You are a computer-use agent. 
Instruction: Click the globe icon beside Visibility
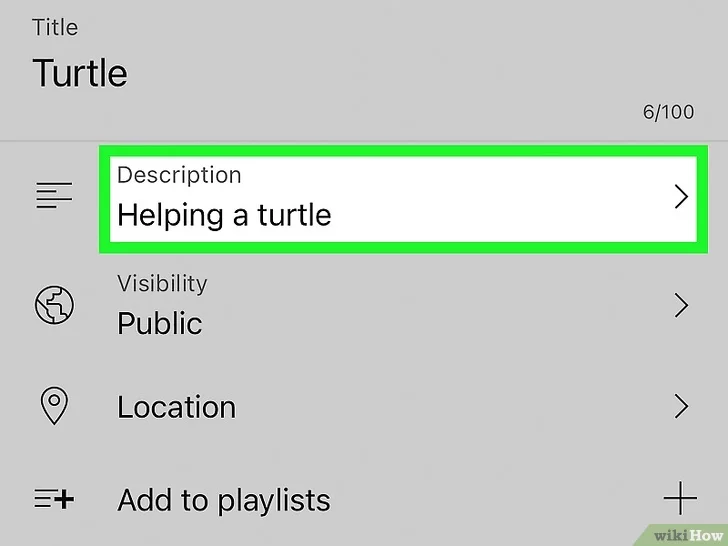54,305
